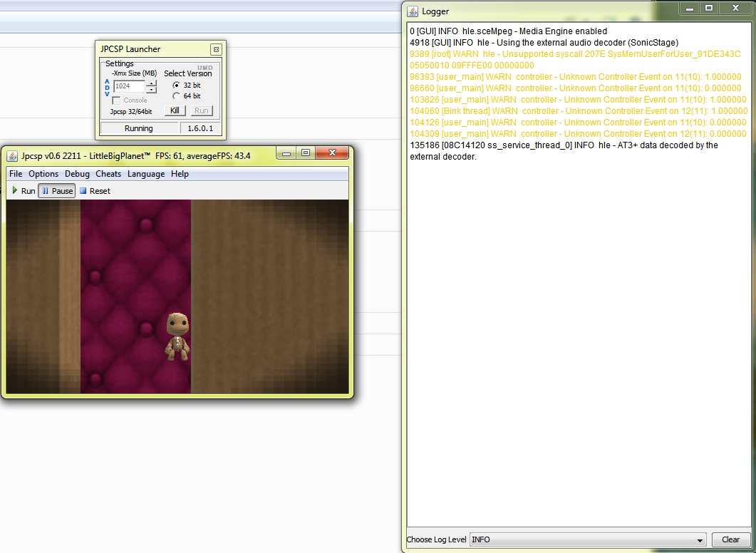This screenshot has height=553, width=756.
Task: Close the JPCSP Launcher window
Action: pos(216,49)
